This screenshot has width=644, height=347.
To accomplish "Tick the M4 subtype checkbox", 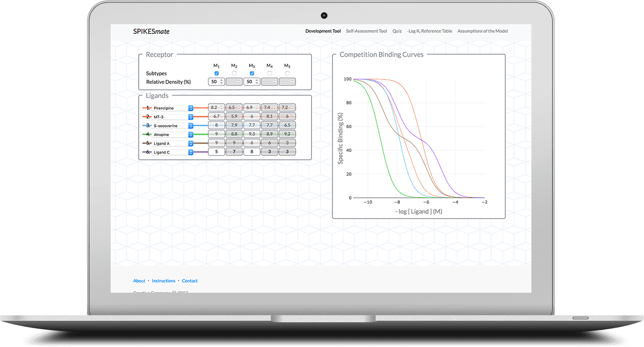I will coord(269,73).
